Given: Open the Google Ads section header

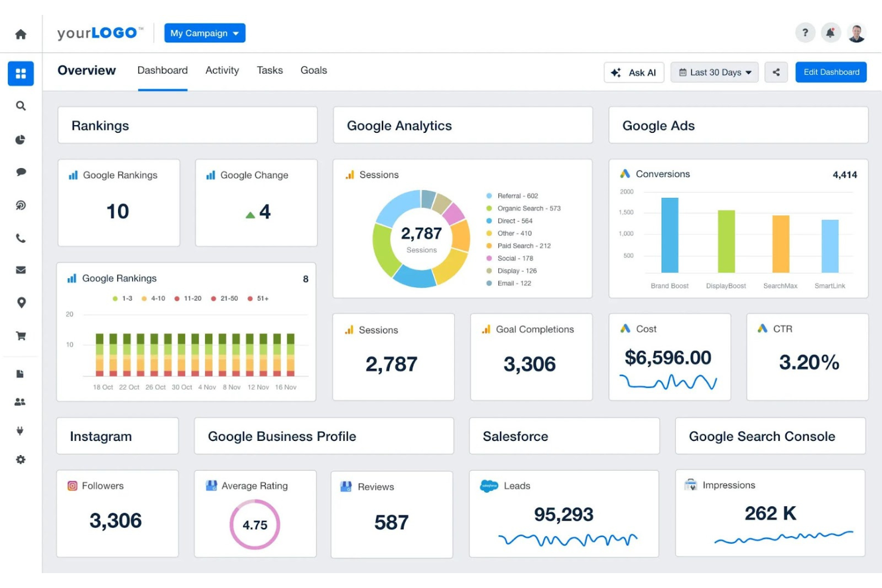Looking at the screenshot, I should pyautogui.click(x=738, y=125).
